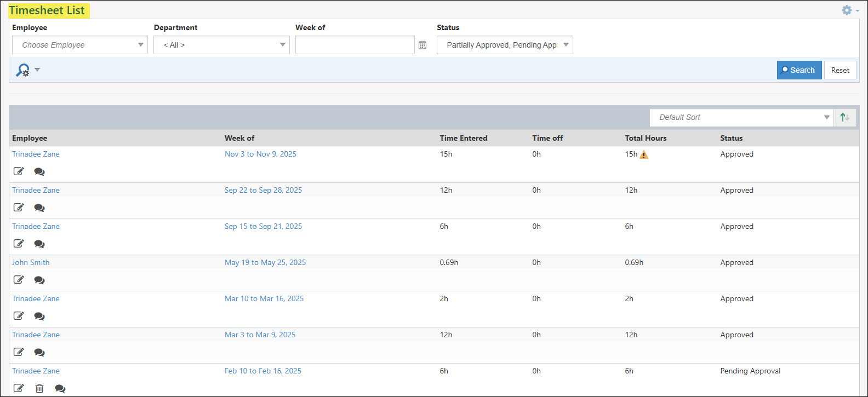Edit the Nov 3 to Nov 9 timesheet
Screen dimensions: 868x397
click(19, 171)
